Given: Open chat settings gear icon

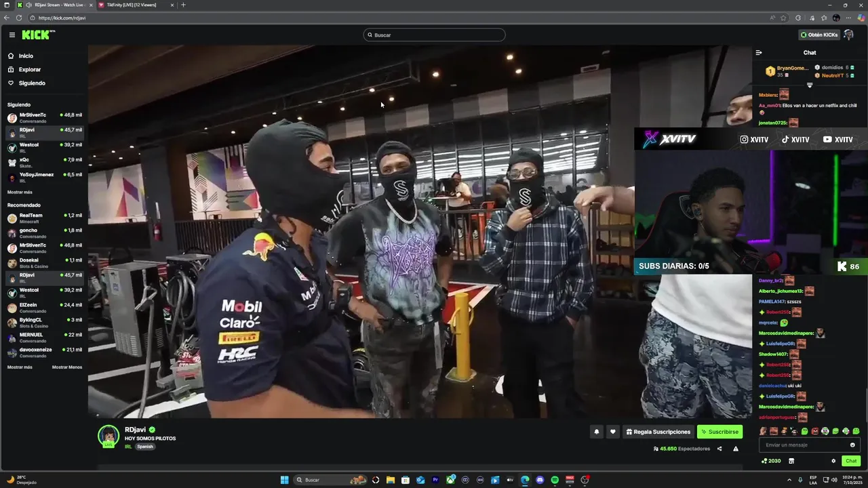Looking at the screenshot, I should (833, 461).
